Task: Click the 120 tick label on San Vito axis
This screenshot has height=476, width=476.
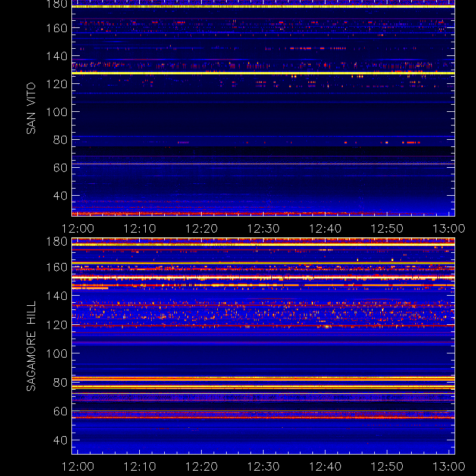Action: point(57,84)
